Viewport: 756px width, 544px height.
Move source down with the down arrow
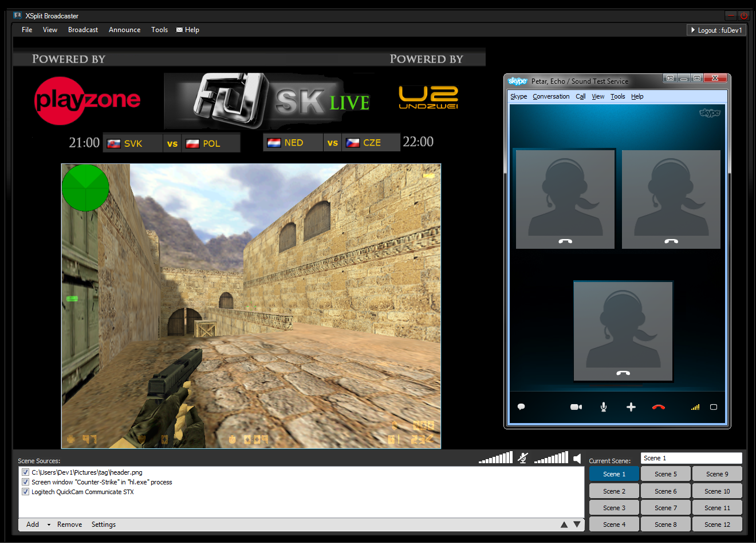click(x=577, y=525)
